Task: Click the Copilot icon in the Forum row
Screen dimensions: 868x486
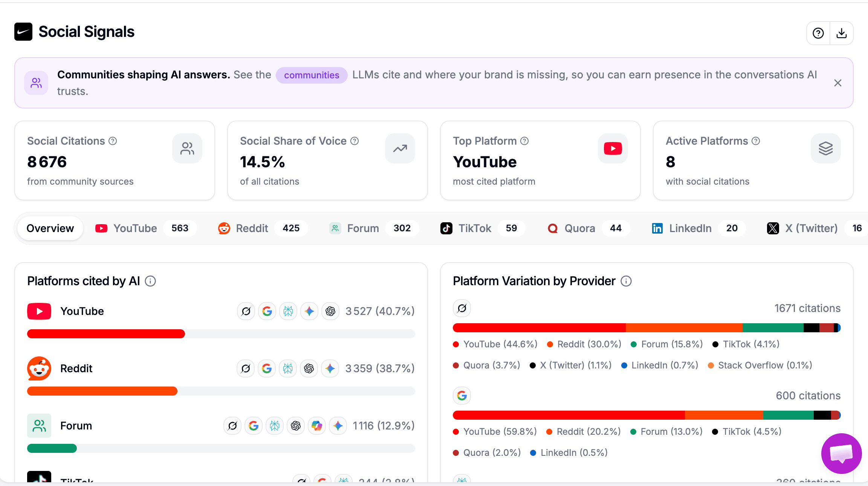Action: [x=317, y=426]
